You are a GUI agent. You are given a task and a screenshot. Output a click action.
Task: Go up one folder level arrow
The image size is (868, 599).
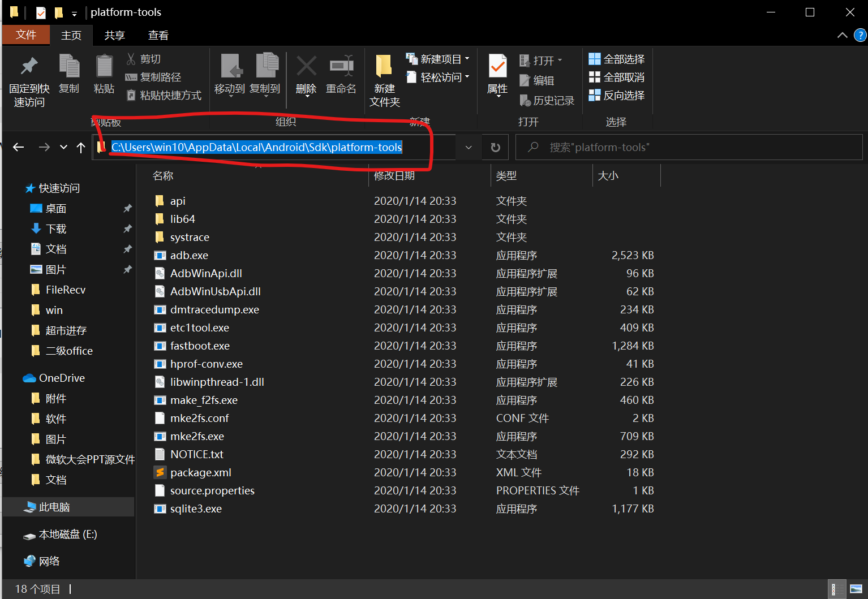(x=81, y=147)
